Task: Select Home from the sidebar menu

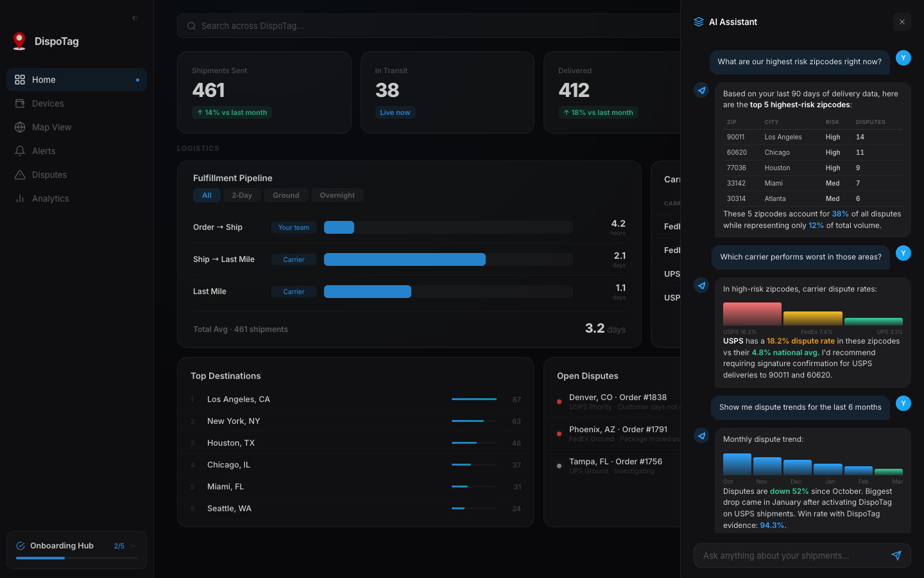Action: coord(43,80)
